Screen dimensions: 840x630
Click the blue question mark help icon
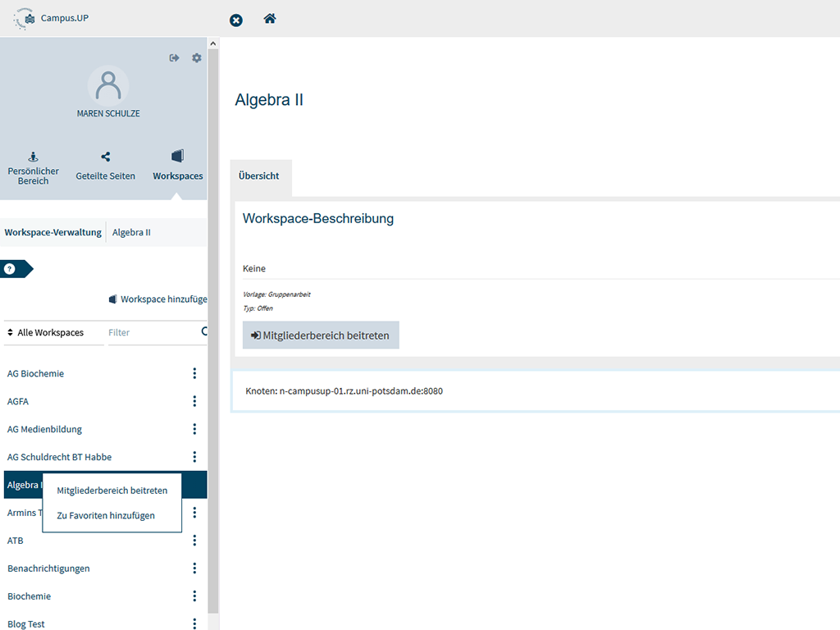pos(10,269)
